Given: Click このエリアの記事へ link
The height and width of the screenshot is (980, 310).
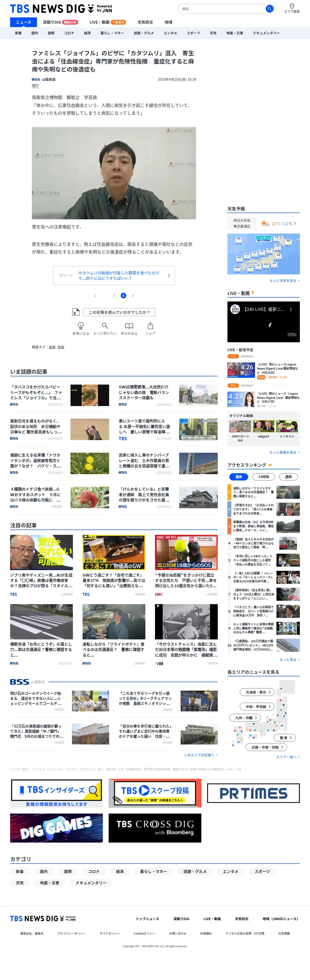Looking at the screenshot, I should click(x=200, y=755).
